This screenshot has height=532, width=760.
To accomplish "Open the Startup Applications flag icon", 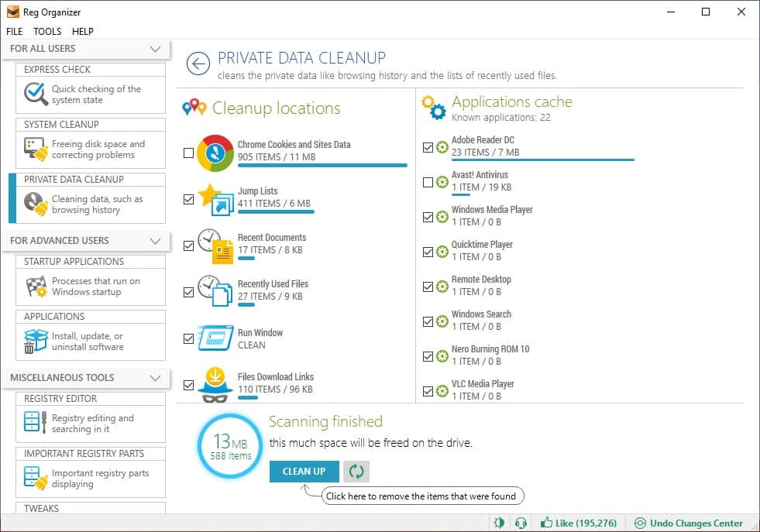I will 36,287.
